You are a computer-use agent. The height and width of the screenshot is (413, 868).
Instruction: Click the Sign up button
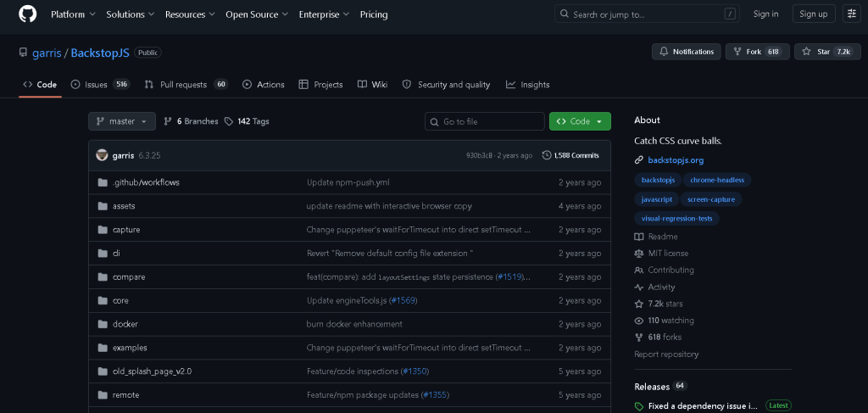(814, 14)
